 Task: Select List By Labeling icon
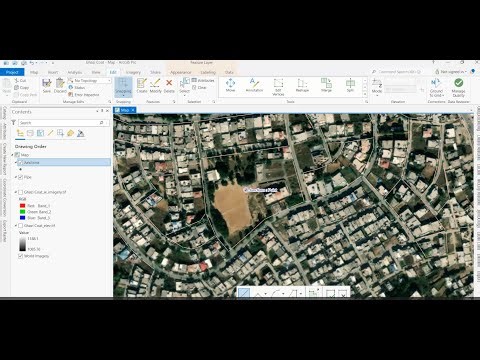point(70,133)
